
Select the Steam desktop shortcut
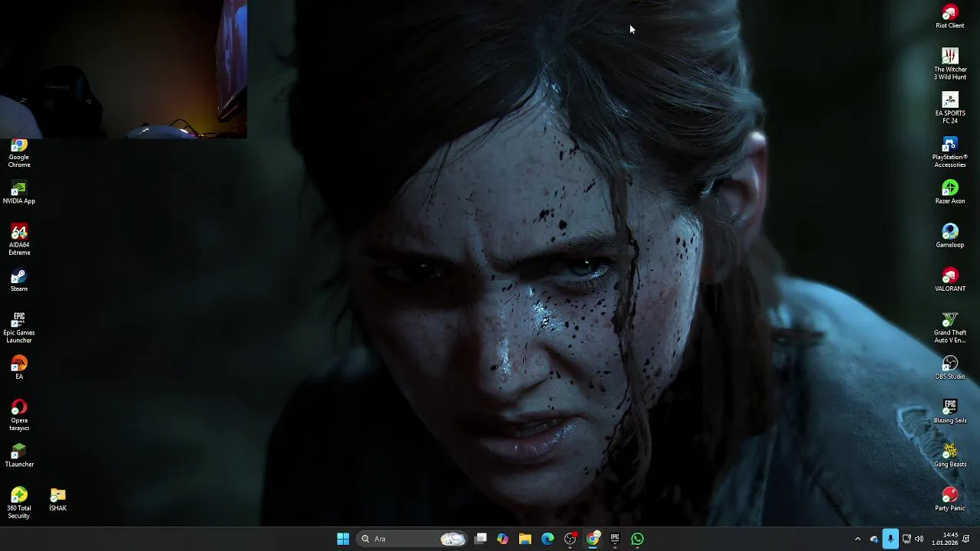tap(19, 279)
